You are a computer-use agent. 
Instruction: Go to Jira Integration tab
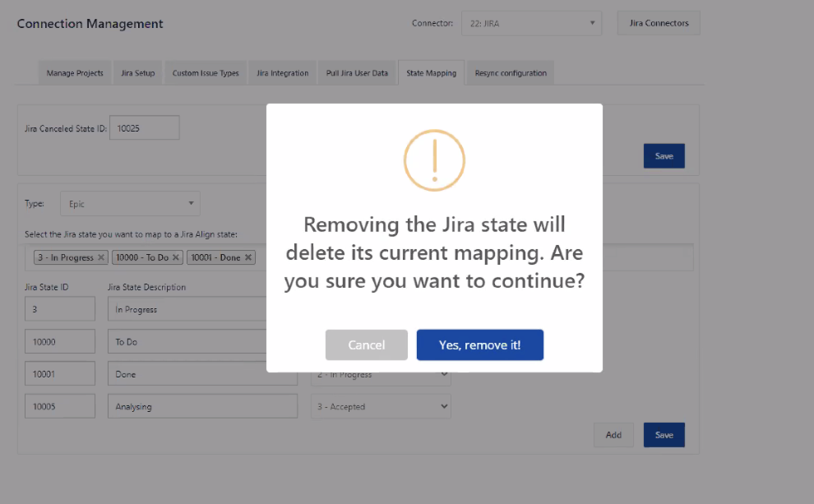(x=282, y=73)
